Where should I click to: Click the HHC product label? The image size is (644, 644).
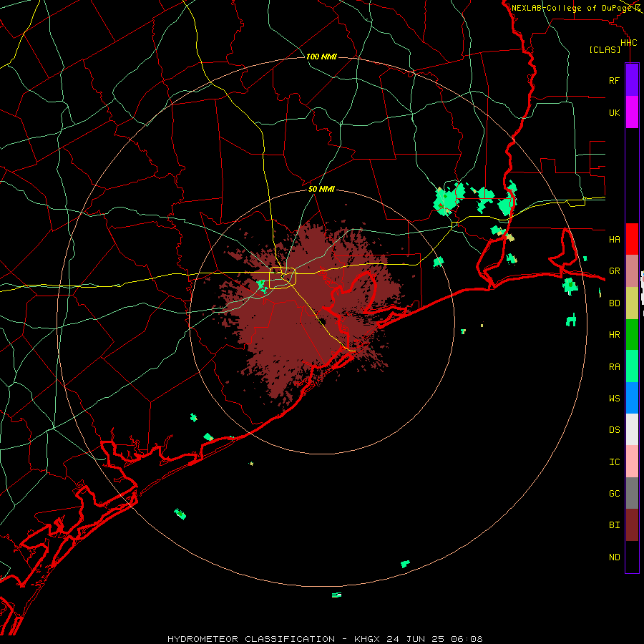(x=628, y=43)
